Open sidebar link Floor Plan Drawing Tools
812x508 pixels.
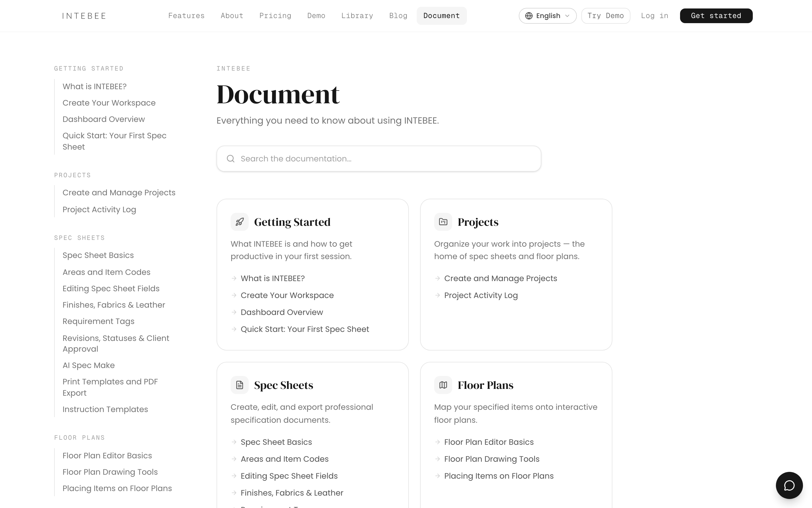[110, 472]
